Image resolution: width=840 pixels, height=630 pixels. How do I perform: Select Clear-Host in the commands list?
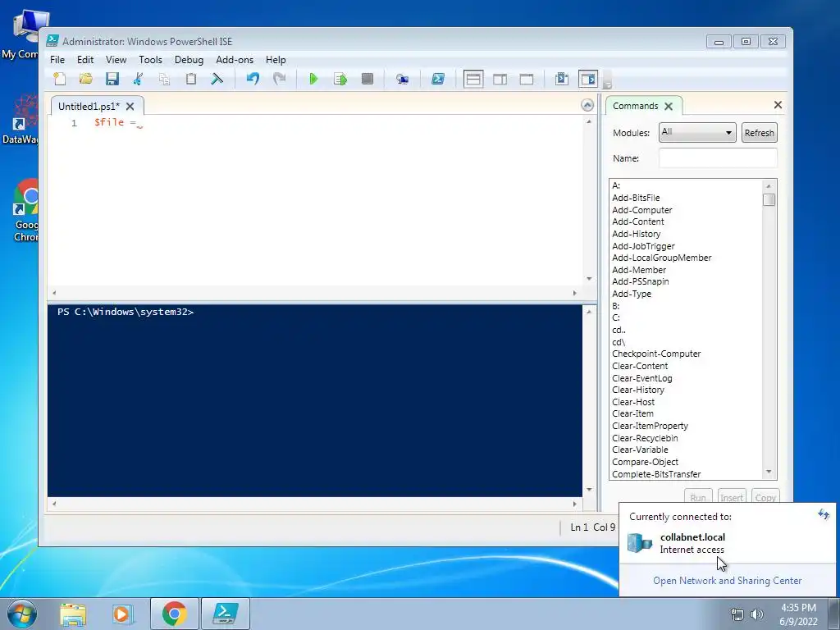(633, 402)
